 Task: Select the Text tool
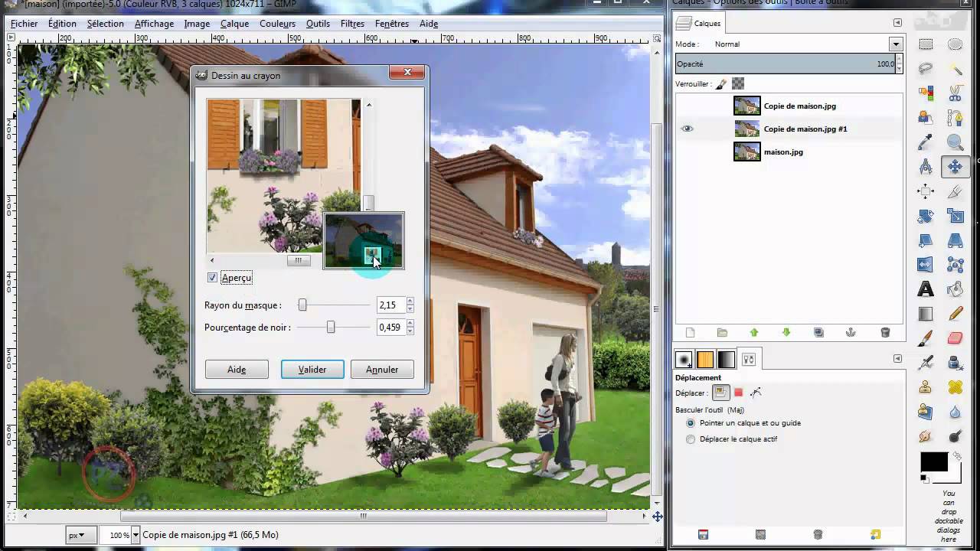coord(926,289)
